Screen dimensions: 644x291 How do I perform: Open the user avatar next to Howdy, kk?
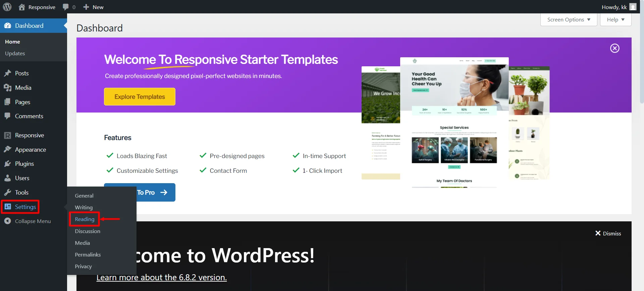(633, 7)
